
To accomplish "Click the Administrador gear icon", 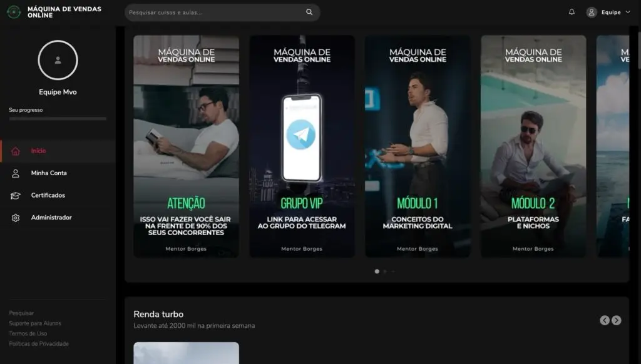I will 16,218.
